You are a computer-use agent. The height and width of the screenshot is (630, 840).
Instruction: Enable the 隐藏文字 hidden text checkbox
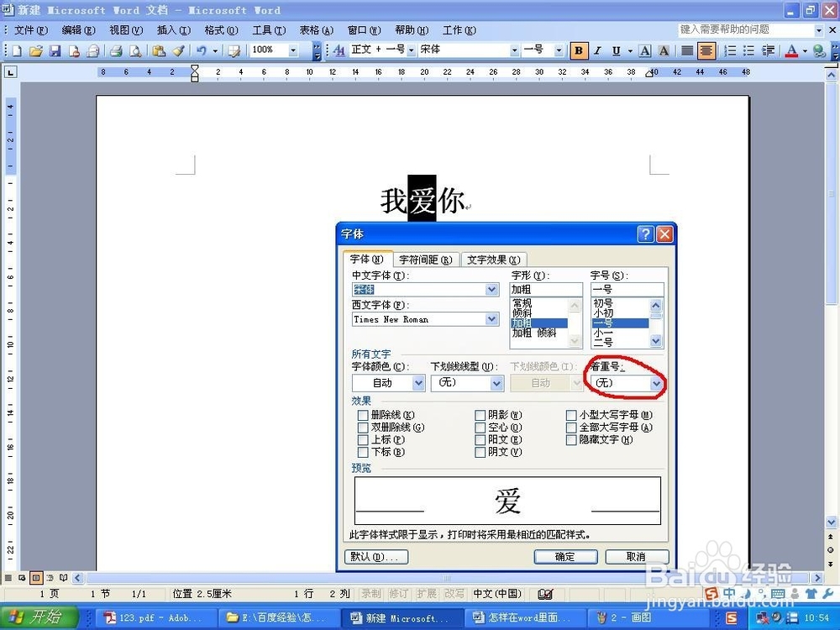click(x=570, y=440)
